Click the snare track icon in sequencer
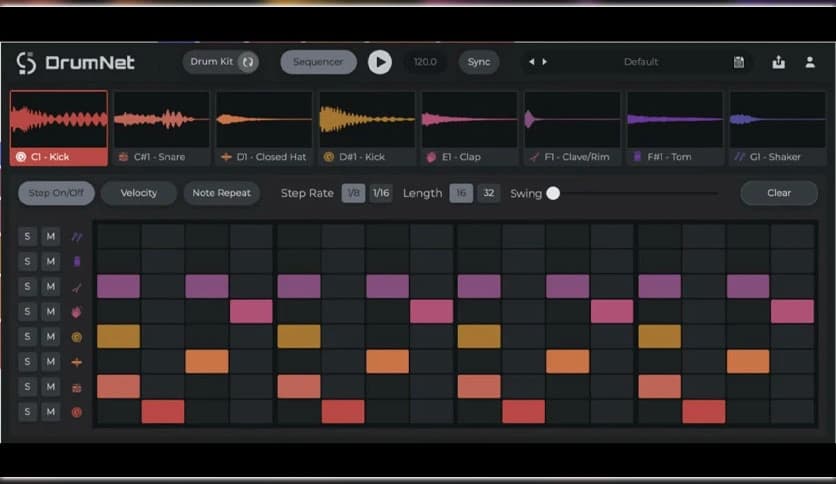Viewport: 836px width, 484px height. [x=77, y=388]
